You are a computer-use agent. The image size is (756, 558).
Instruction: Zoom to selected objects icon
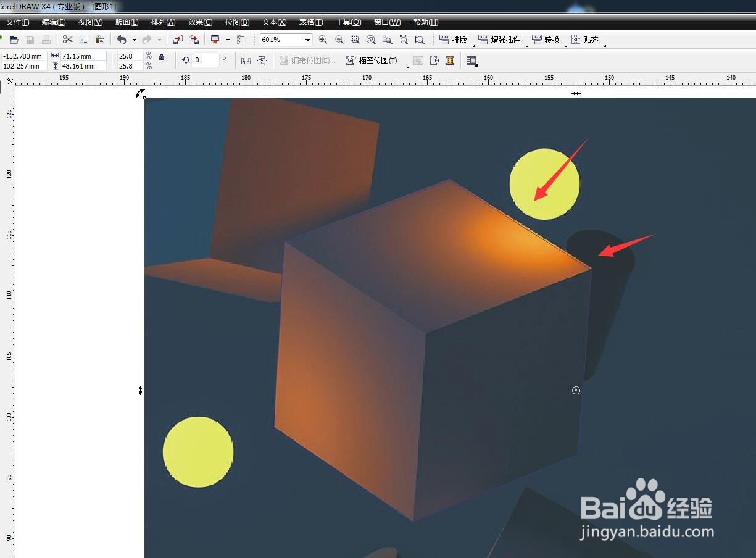355,40
